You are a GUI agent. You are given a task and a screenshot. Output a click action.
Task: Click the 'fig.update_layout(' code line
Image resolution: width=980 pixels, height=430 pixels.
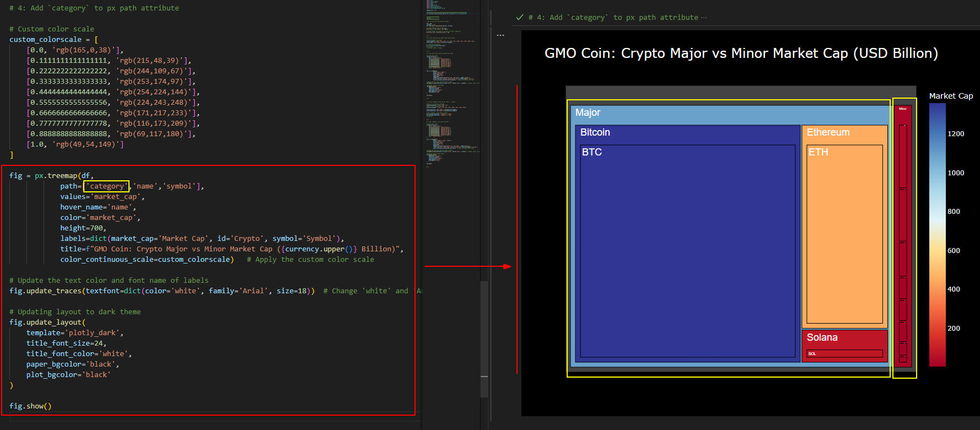[x=47, y=322]
